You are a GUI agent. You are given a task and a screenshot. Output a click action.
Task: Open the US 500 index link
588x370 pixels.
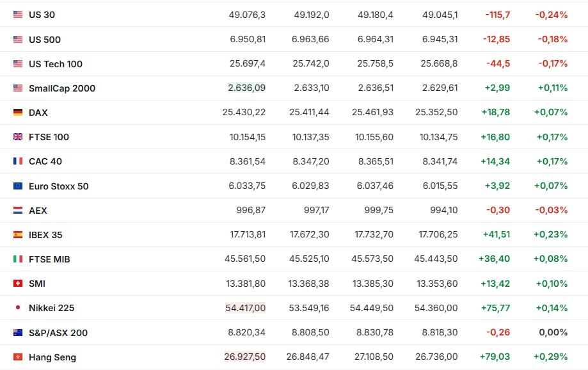tap(45, 40)
